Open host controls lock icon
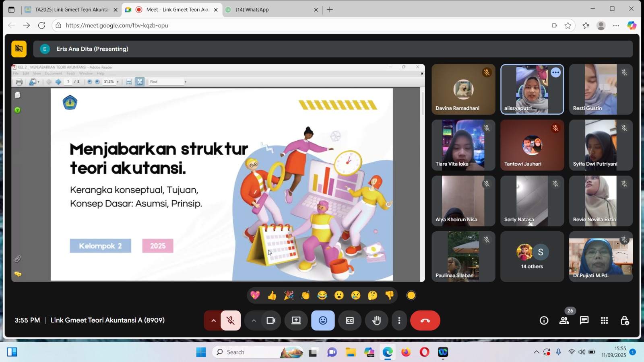Screen dimensions: 644x362 624,321
